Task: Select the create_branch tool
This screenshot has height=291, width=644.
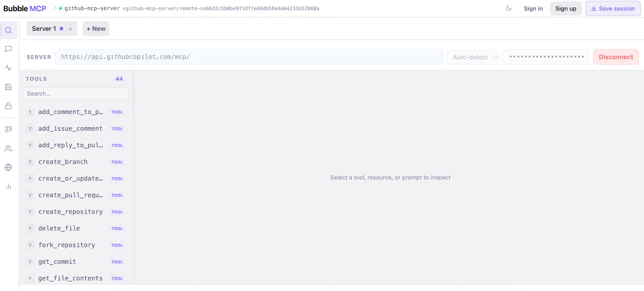Action: (76, 162)
